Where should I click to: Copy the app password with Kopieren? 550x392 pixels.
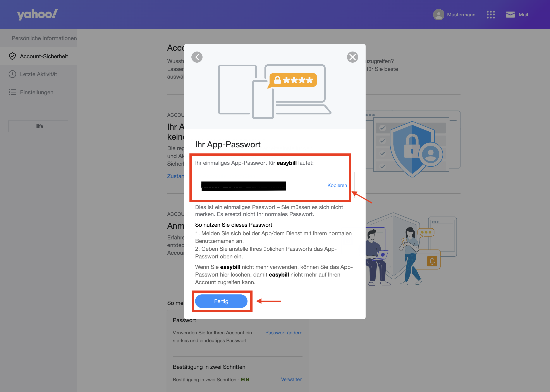pyautogui.click(x=337, y=185)
